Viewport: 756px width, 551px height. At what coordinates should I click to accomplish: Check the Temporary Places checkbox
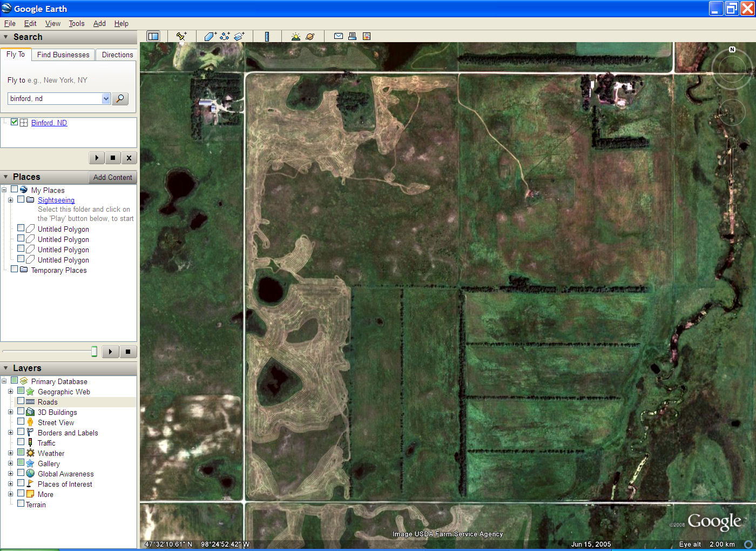pyautogui.click(x=15, y=269)
